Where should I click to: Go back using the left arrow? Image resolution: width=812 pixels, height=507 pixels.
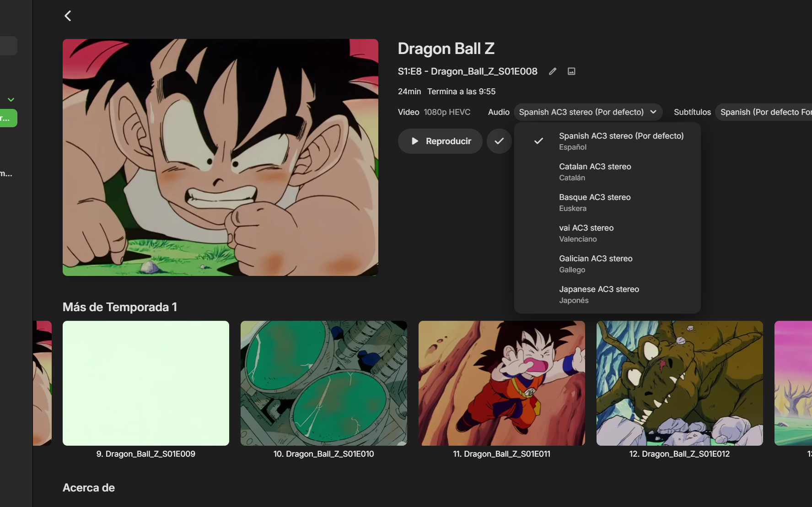click(x=68, y=16)
